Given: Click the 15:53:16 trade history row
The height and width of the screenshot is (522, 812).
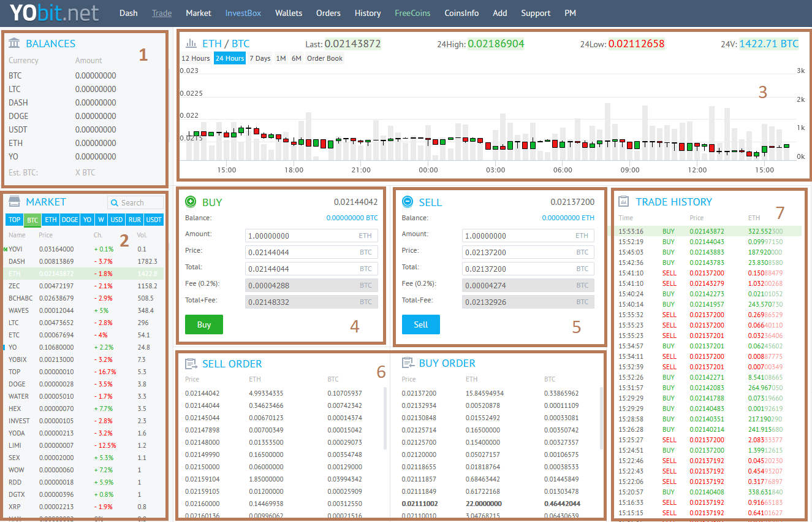Looking at the screenshot, I should coord(707,231).
